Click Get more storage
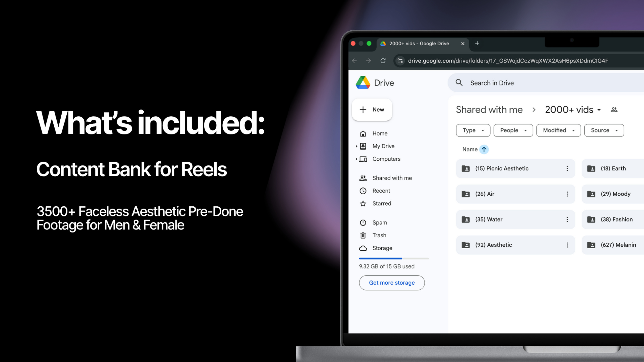Viewport: 644px width, 362px height. (x=392, y=283)
